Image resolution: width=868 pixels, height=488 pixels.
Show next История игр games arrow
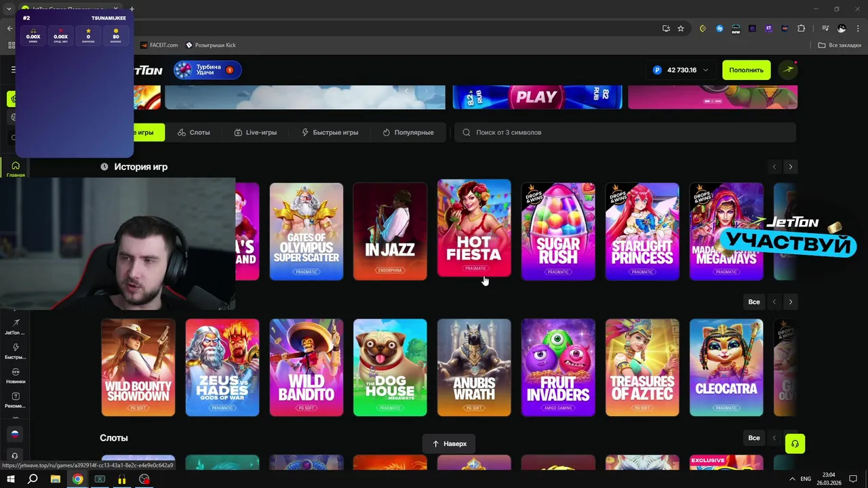click(x=790, y=167)
